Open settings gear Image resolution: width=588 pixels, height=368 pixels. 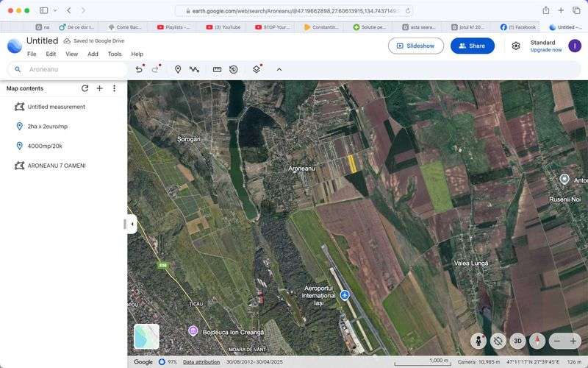(x=516, y=46)
